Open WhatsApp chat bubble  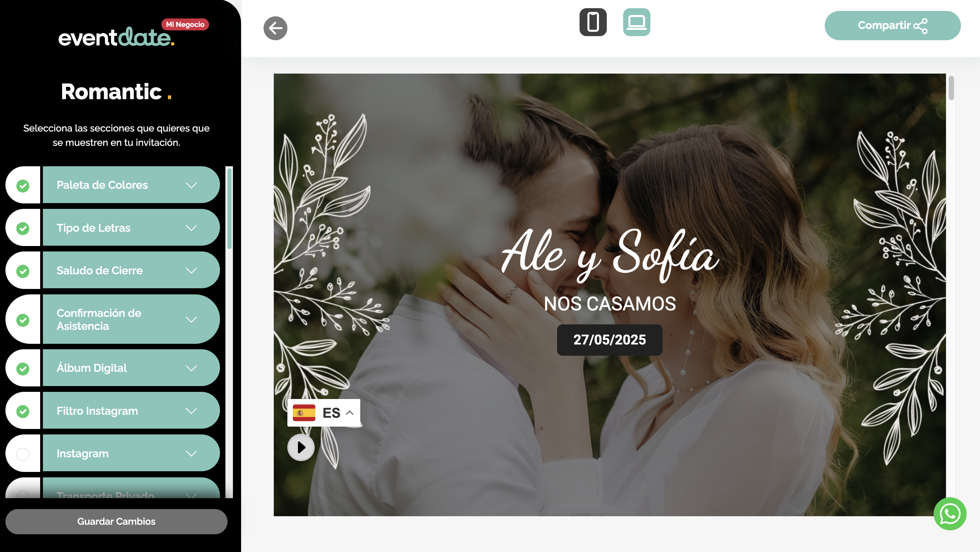click(x=950, y=513)
